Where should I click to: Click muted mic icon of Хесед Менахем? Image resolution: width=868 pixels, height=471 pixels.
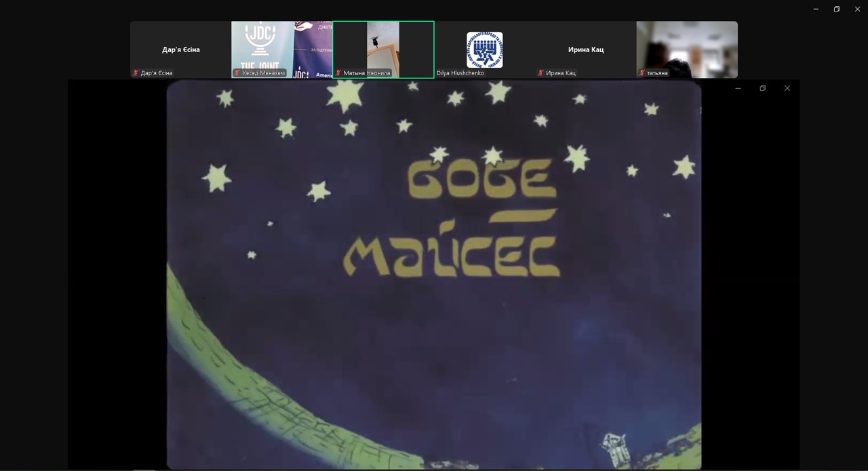(237, 73)
